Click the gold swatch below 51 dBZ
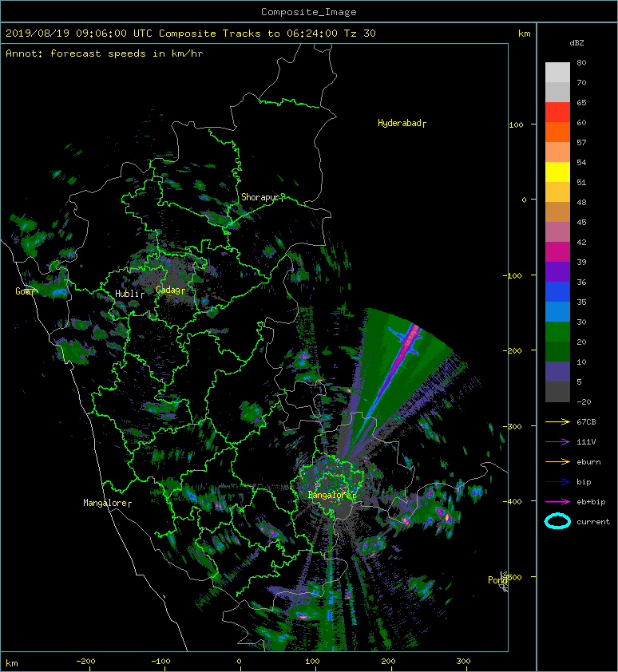This screenshot has height=672, width=618. [x=557, y=192]
